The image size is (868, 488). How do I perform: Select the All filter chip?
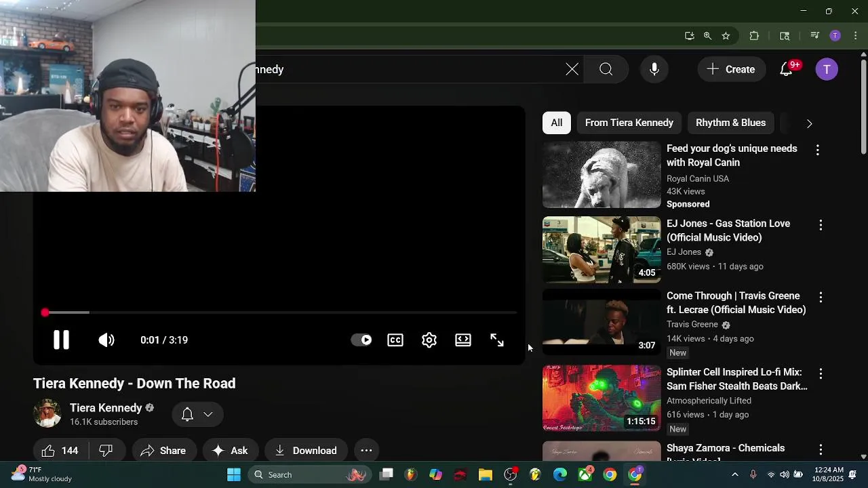pos(557,123)
